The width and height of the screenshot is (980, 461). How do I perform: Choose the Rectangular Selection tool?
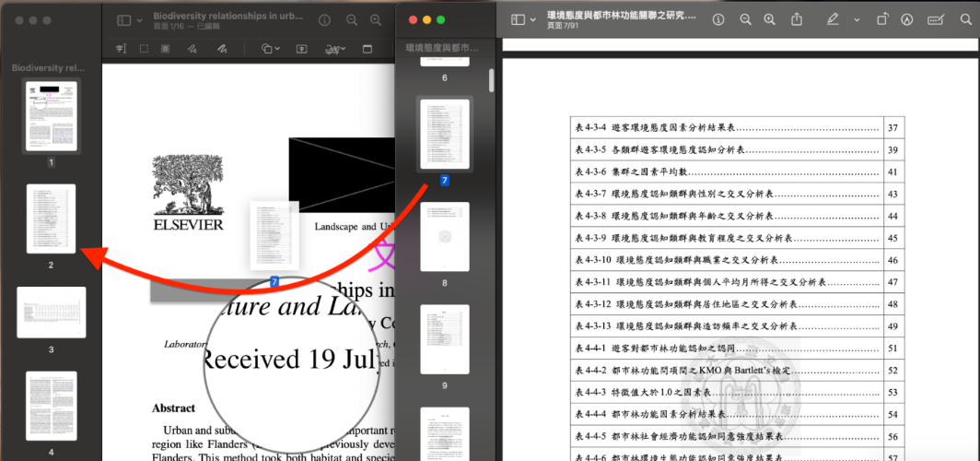pyautogui.click(x=143, y=49)
